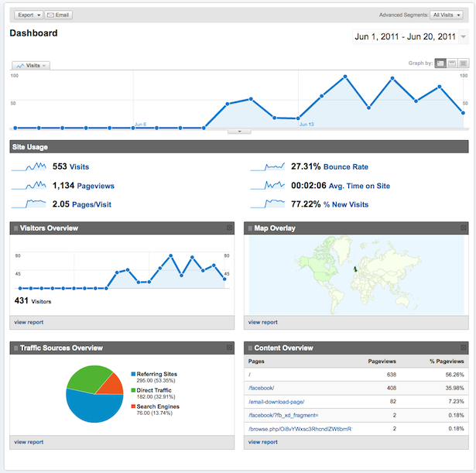476x473 pixels.
Task: Grab the Content Overview drag handle
Action: [250, 348]
